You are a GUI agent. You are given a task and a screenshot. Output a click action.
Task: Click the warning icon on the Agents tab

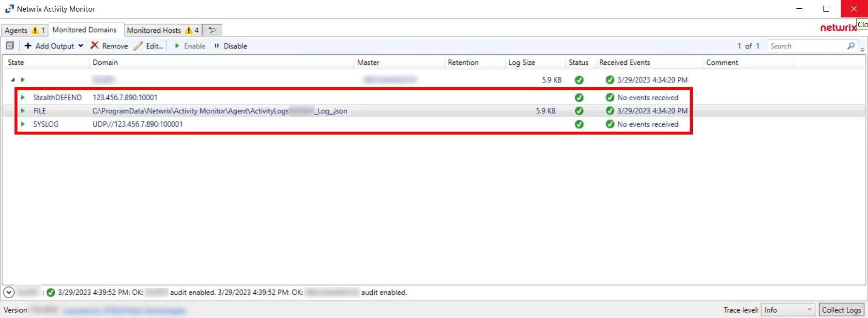(x=35, y=30)
